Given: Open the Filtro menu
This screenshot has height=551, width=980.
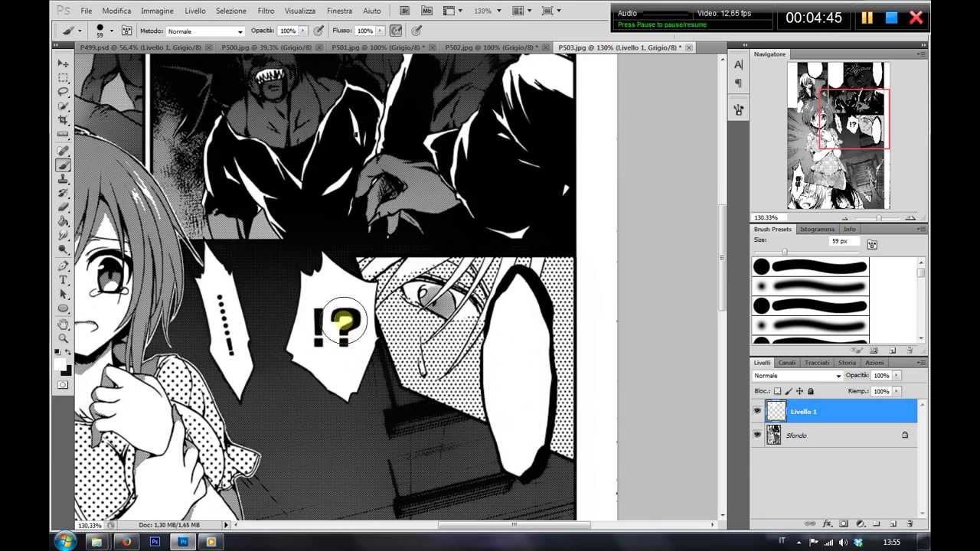Looking at the screenshot, I should coord(266,11).
